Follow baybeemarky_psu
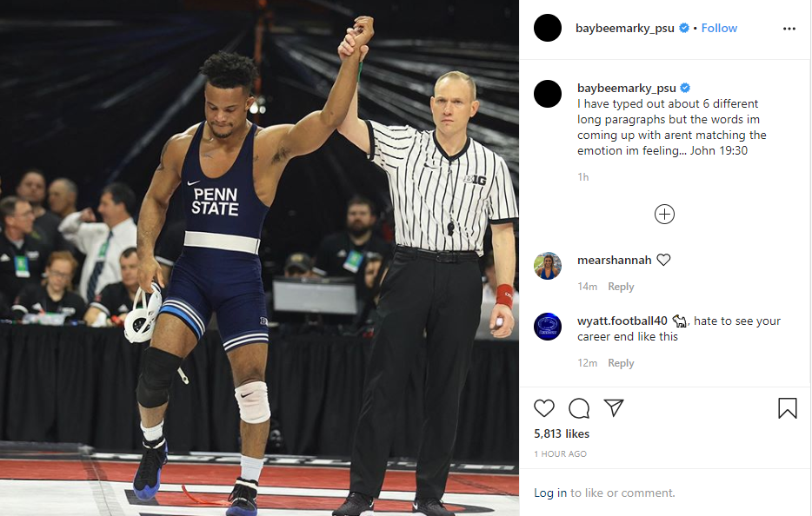Screen dimensions: 812x516 click(x=719, y=28)
